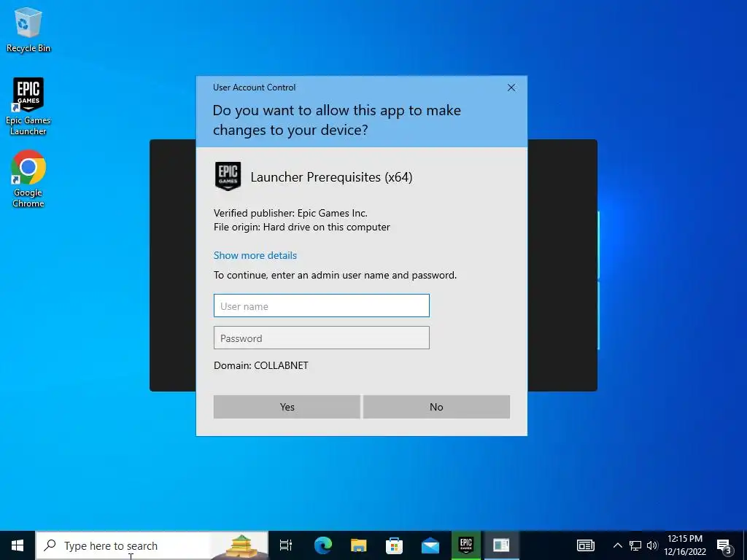Open the volume control tray icon

[x=652, y=545]
